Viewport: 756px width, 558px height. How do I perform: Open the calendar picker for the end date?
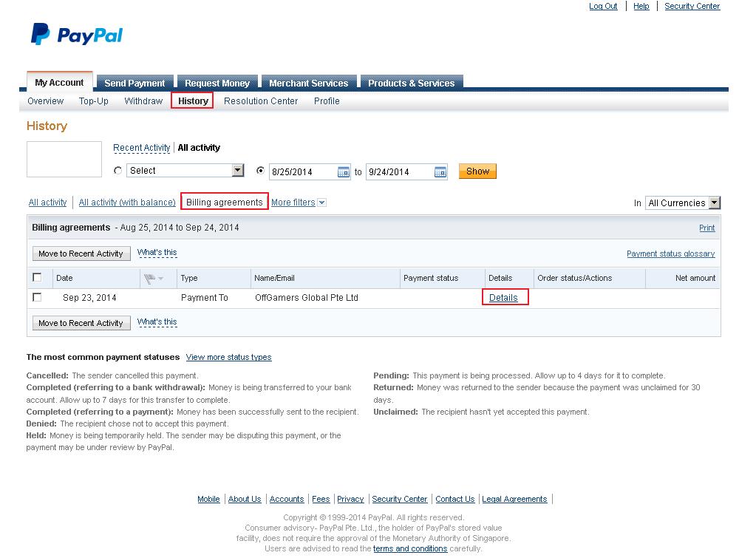(x=440, y=171)
